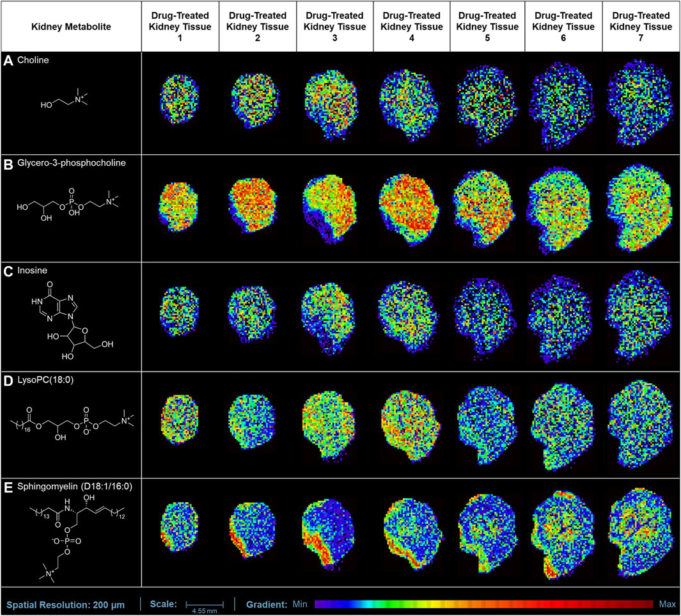Click the 'Drug-Treated Kidney Tissue 7' header
The width and height of the screenshot is (681, 616).
tap(641, 26)
